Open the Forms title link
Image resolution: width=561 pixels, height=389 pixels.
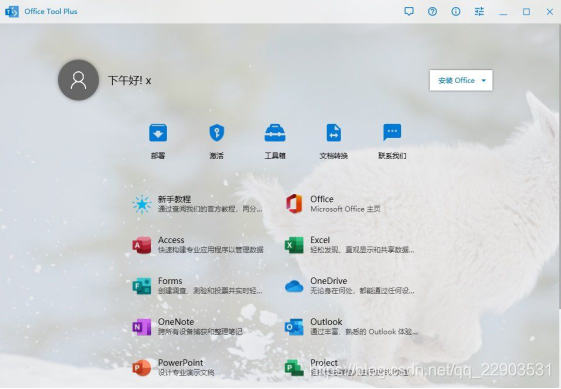[x=170, y=281]
